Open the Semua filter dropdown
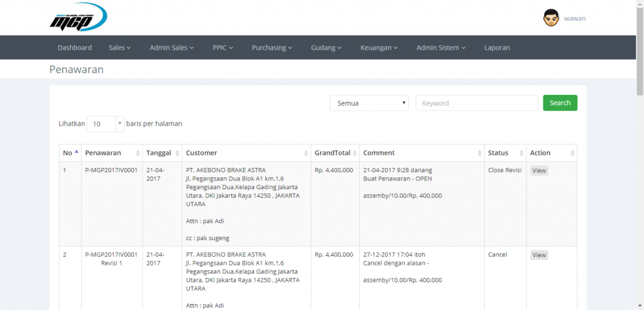 point(369,103)
